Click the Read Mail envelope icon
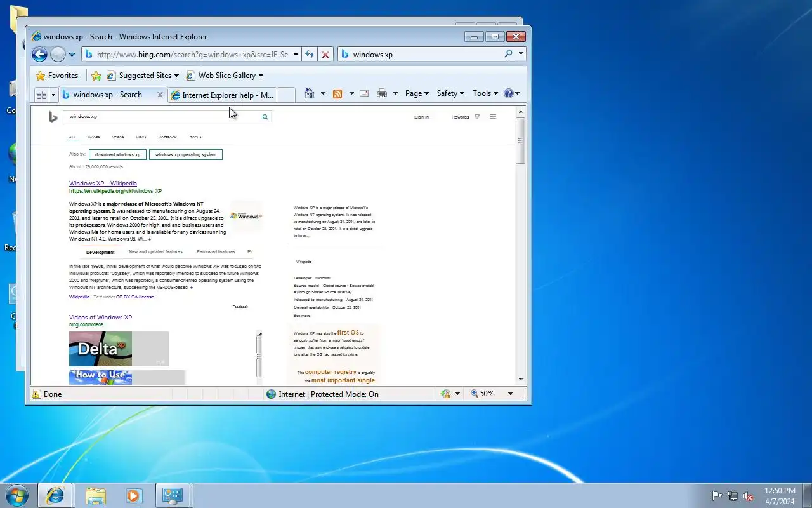The image size is (812, 508). click(364, 93)
